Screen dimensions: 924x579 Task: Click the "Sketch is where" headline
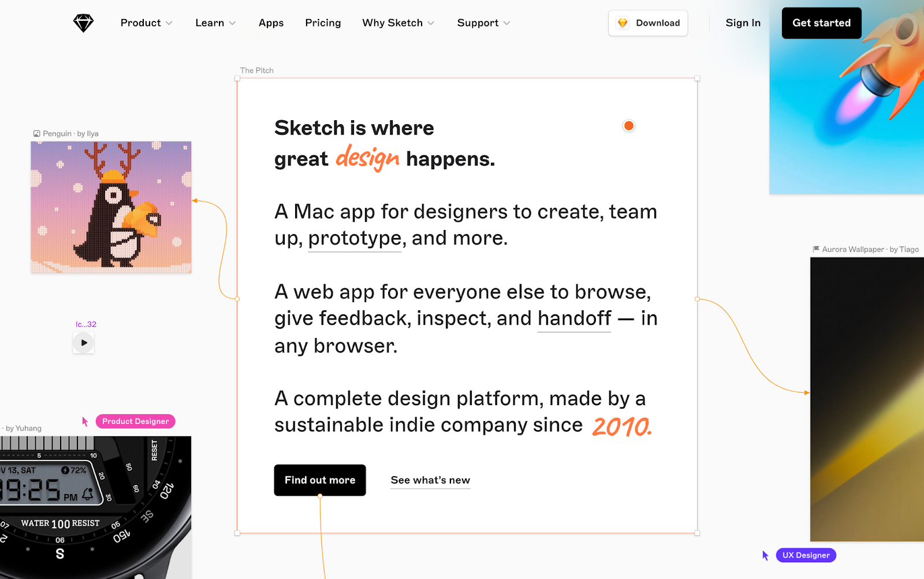pyautogui.click(x=354, y=128)
